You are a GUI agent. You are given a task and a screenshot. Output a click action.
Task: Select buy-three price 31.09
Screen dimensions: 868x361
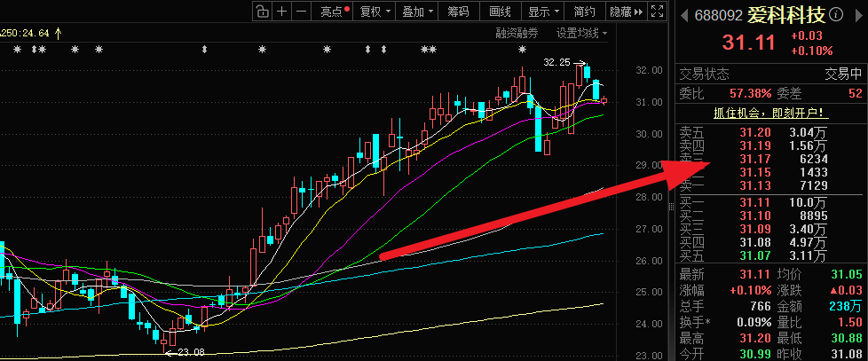pos(756,230)
